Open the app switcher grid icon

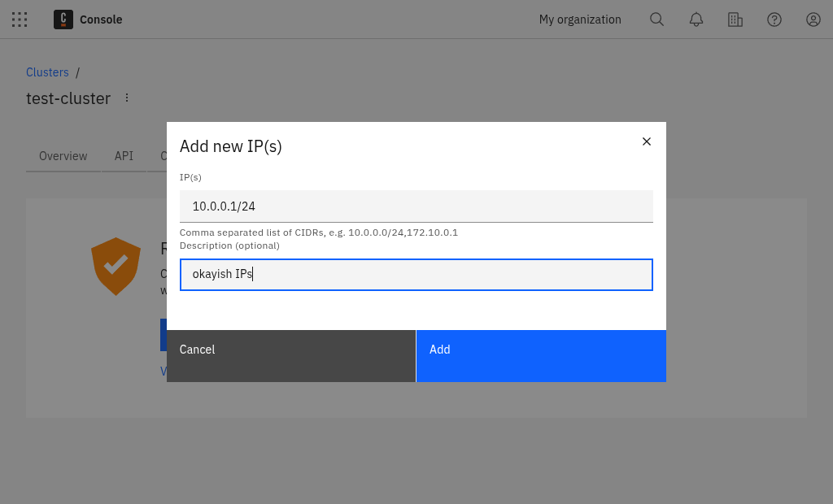pos(20,20)
